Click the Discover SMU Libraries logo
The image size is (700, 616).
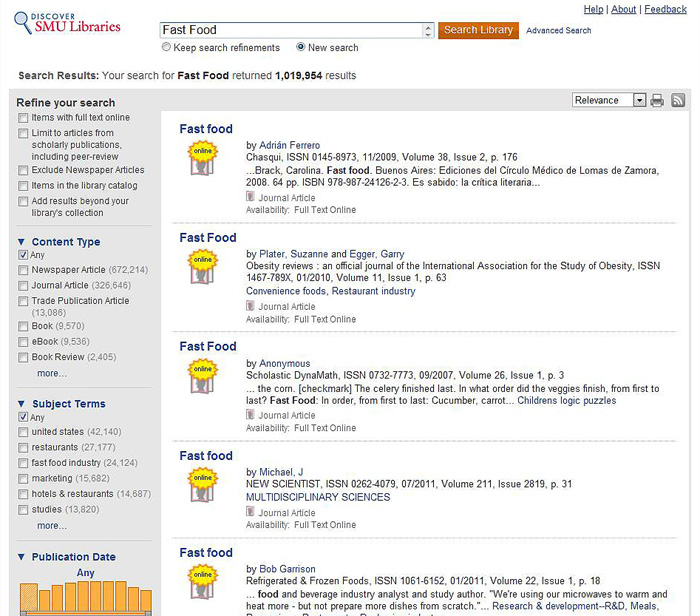67,22
